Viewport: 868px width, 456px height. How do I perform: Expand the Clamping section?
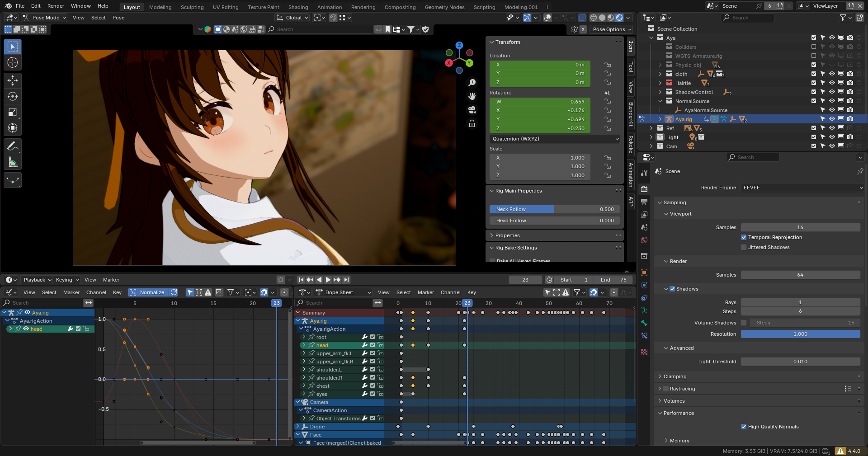tap(675, 376)
